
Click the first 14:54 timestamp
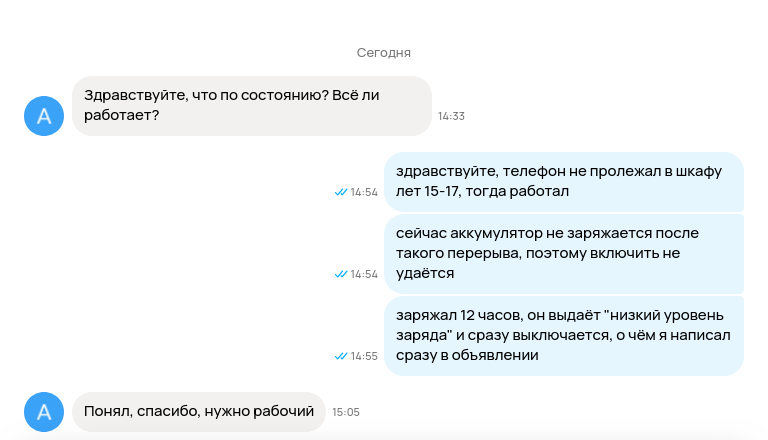pyautogui.click(x=364, y=192)
